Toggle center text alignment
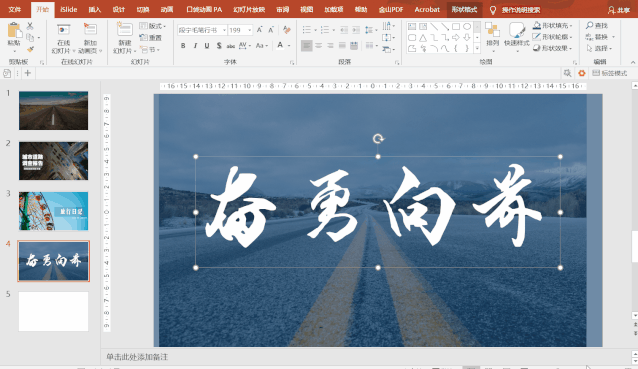The height and width of the screenshot is (369, 638). [319, 46]
